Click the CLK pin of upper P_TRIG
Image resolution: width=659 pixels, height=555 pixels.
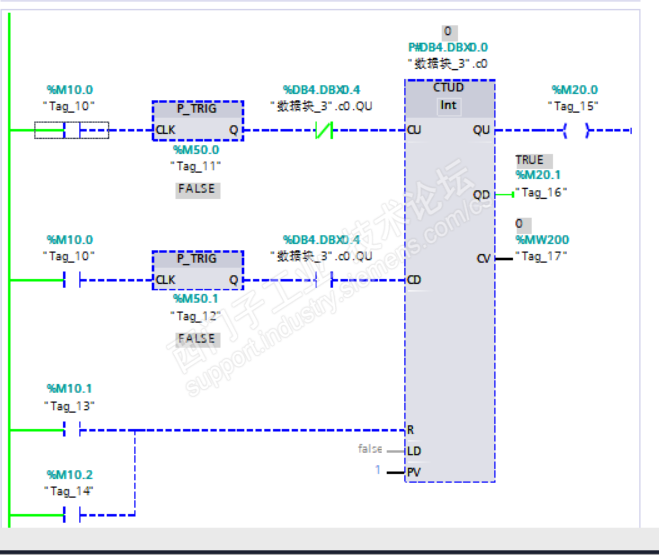(x=166, y=130)
